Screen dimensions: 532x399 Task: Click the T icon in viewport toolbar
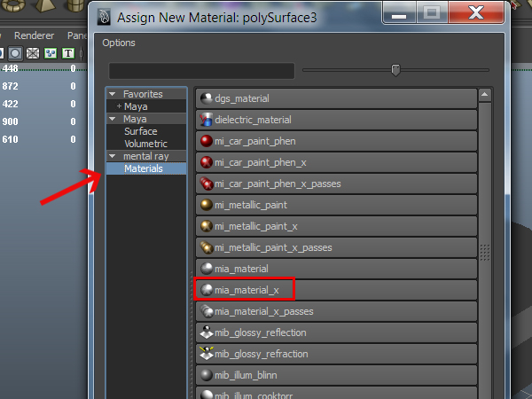[x=68, y=53]
